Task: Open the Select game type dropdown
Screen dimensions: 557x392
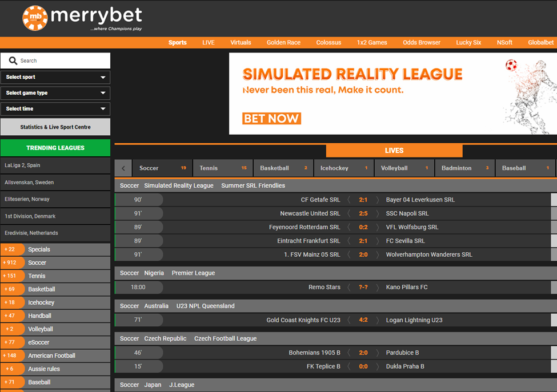Action: pyautogui.click(x=55, y=93)
